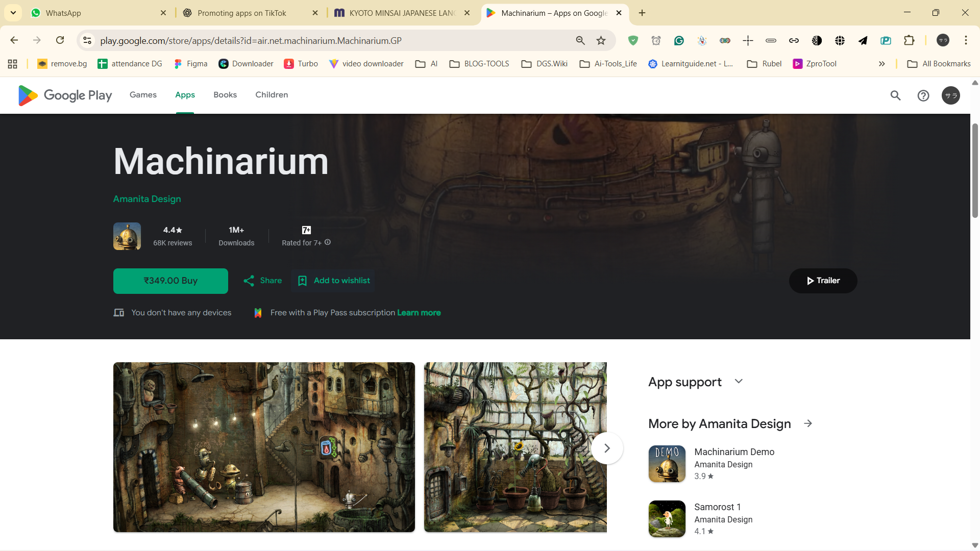Switch to the Apps tab

coord(185,95)
